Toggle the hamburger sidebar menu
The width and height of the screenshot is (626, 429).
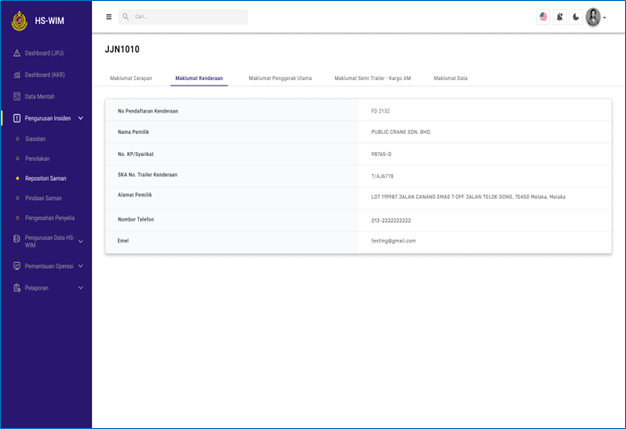point(109,17)
